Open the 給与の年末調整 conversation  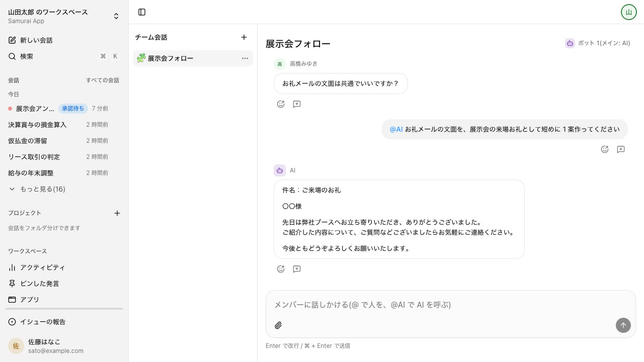[x=64, y=173]
